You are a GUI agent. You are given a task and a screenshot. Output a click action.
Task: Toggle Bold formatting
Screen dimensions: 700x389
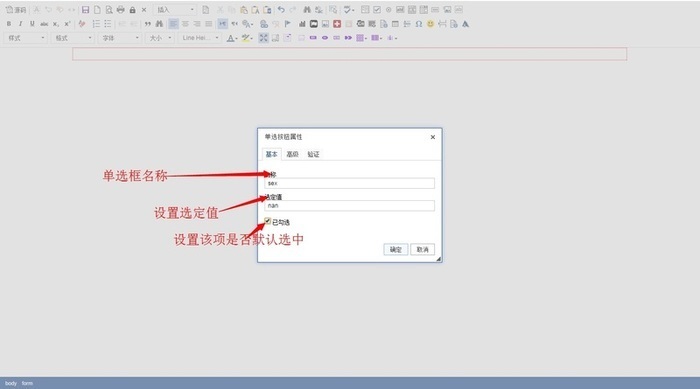9,24
